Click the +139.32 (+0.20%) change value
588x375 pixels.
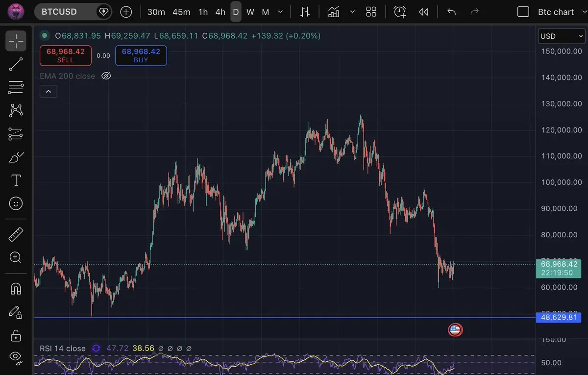pos(286,35)
